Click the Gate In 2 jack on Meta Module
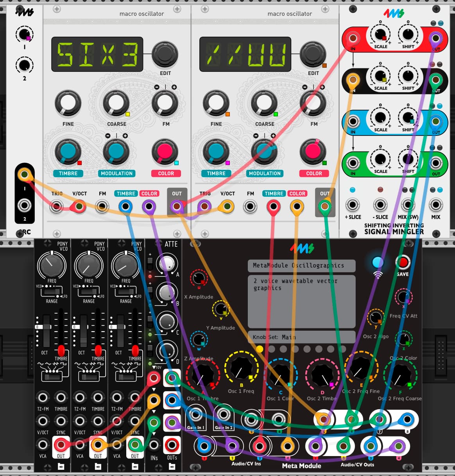This screenshot has width=455, height=476. (x=224, y=414)
